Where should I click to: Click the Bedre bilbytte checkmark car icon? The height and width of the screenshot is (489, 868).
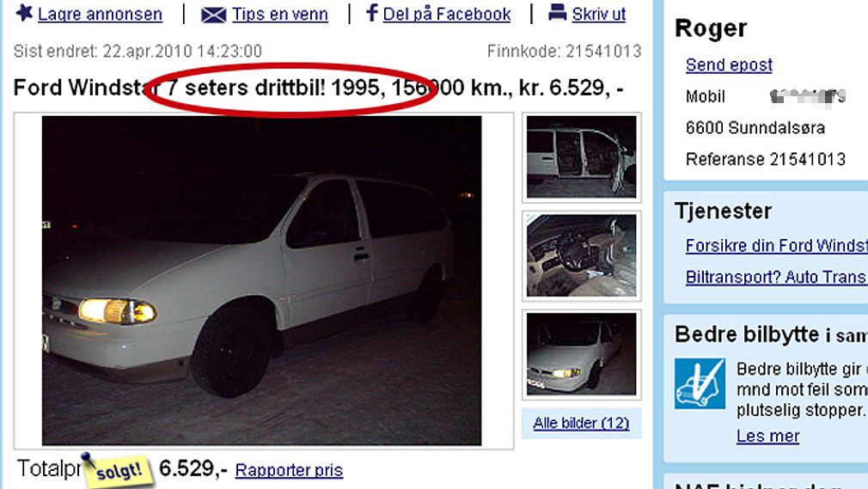pos(700,383)
